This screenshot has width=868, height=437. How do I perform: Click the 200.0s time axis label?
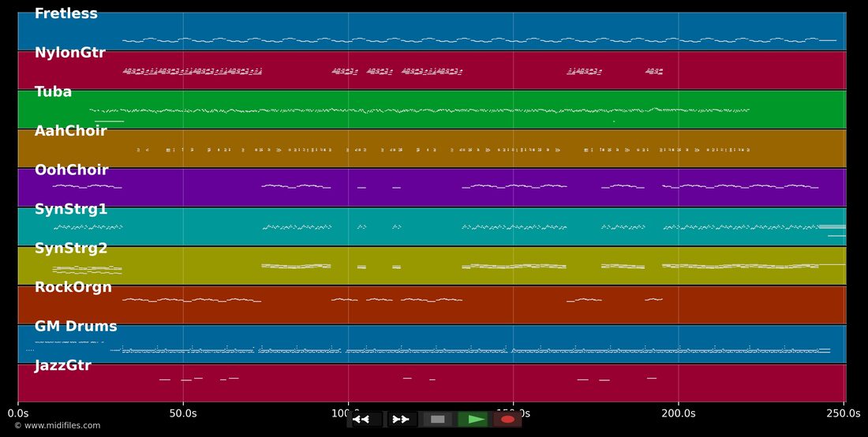(679, 413)
